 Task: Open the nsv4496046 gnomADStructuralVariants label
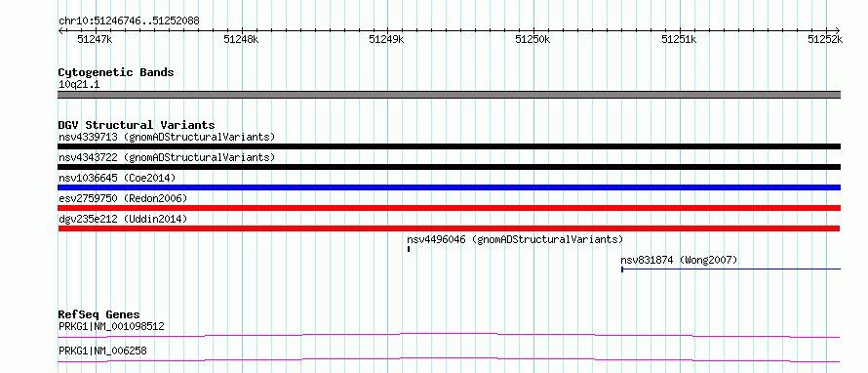pos(515,239)
